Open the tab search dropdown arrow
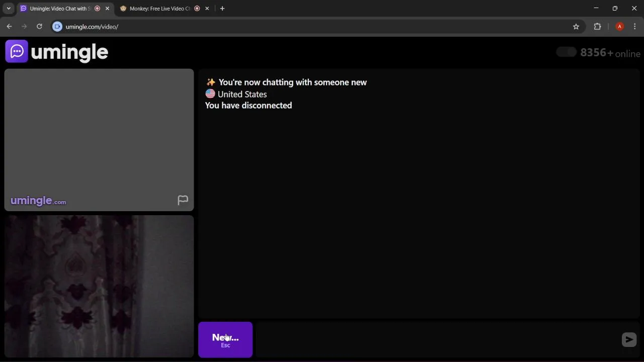 9,9
